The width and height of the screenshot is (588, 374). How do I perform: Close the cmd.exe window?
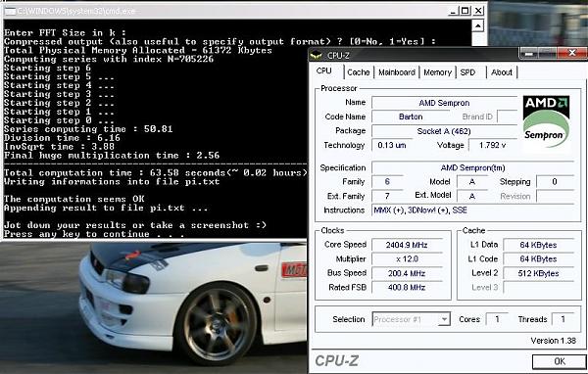click(478, 11)
